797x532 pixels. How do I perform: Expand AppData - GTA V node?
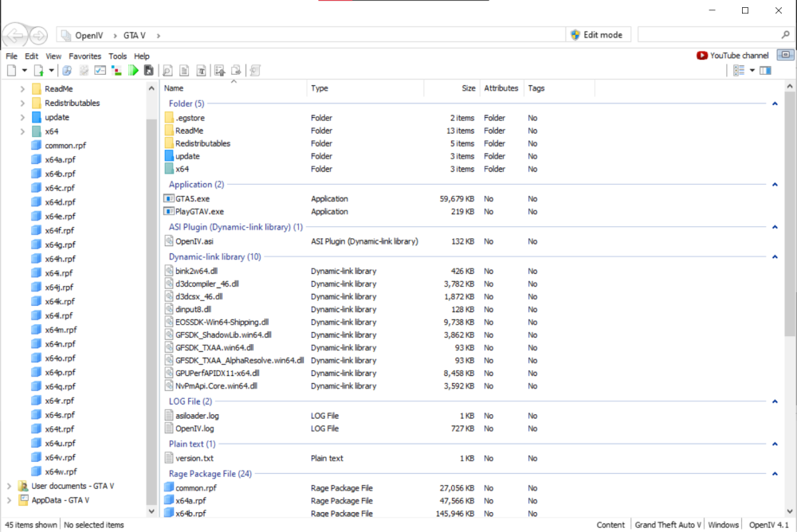pos(9,500)
